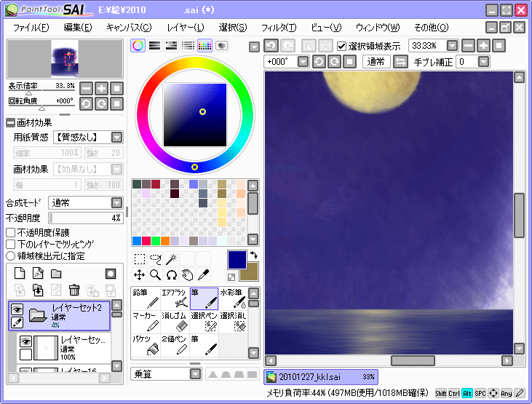Choose the zoom magnifier tool
The image size is (532, 404).
(155, 274)
